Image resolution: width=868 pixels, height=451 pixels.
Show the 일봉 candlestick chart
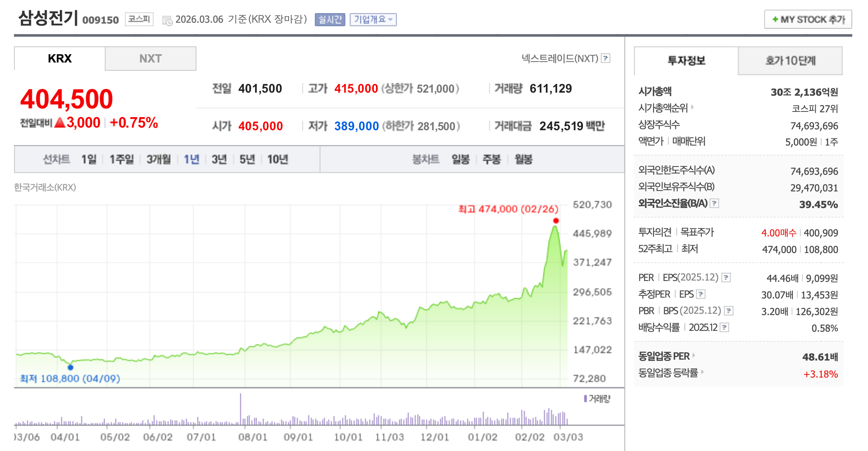tap(461, 159)
